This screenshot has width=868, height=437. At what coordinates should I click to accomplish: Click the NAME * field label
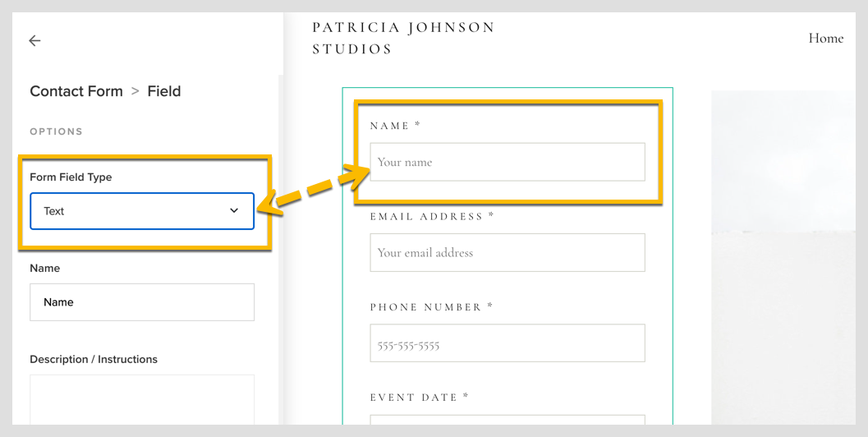click(x=396, y=126)
